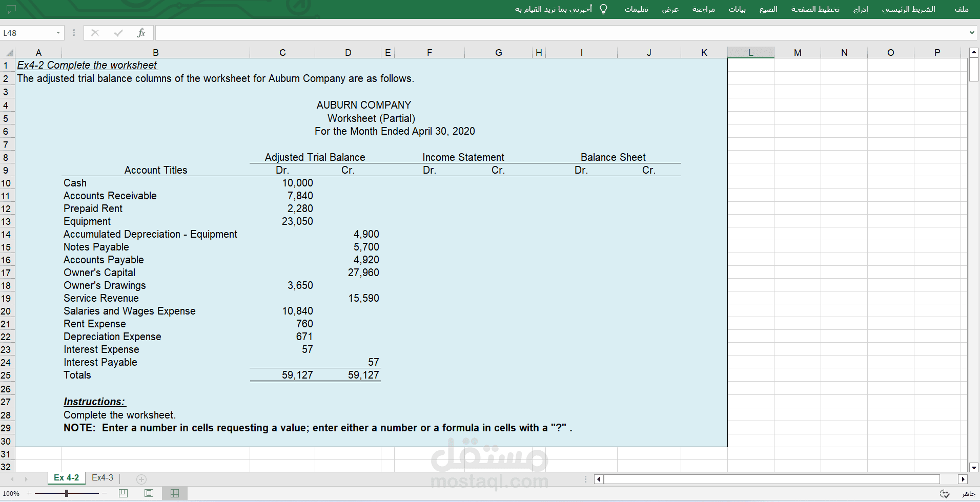
Task: Click the vertical scrollbar thumb
Action: (x=974, y=70)
